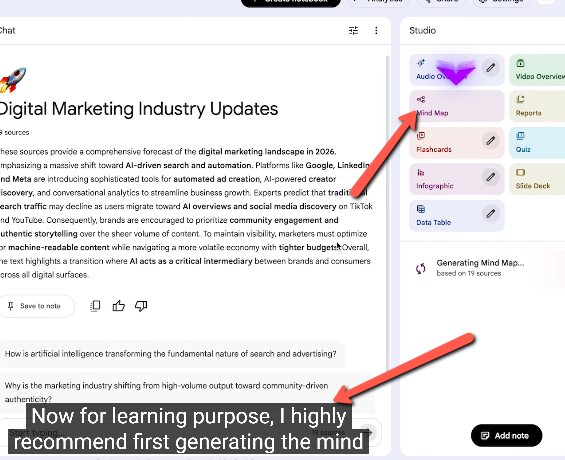Click the rocket emoji notebook icon
The height and width of the screenshot is (460, 565).
(13, 80)
